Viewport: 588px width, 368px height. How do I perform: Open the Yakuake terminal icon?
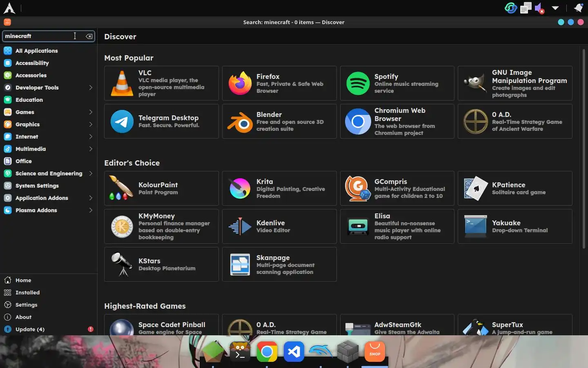pos(476,227)
